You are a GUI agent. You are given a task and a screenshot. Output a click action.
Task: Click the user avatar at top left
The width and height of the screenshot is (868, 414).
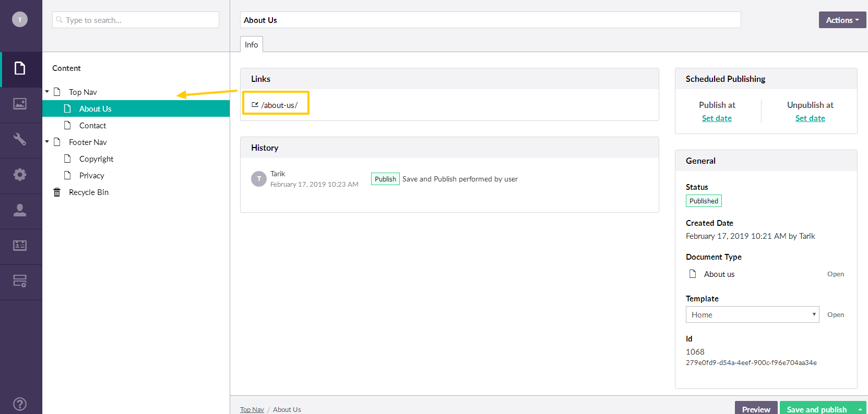click(x=20, y=20)
